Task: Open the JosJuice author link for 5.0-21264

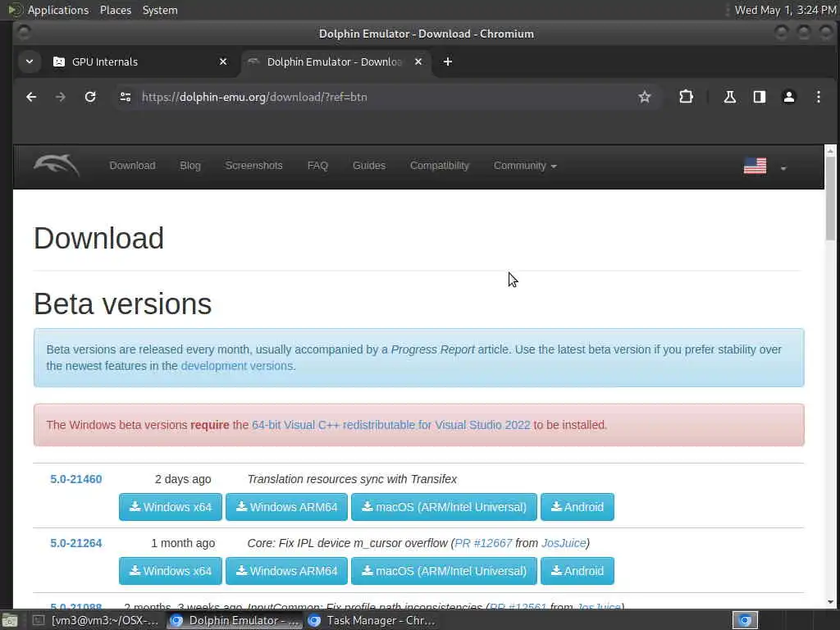Action: [x=564, y=543]
